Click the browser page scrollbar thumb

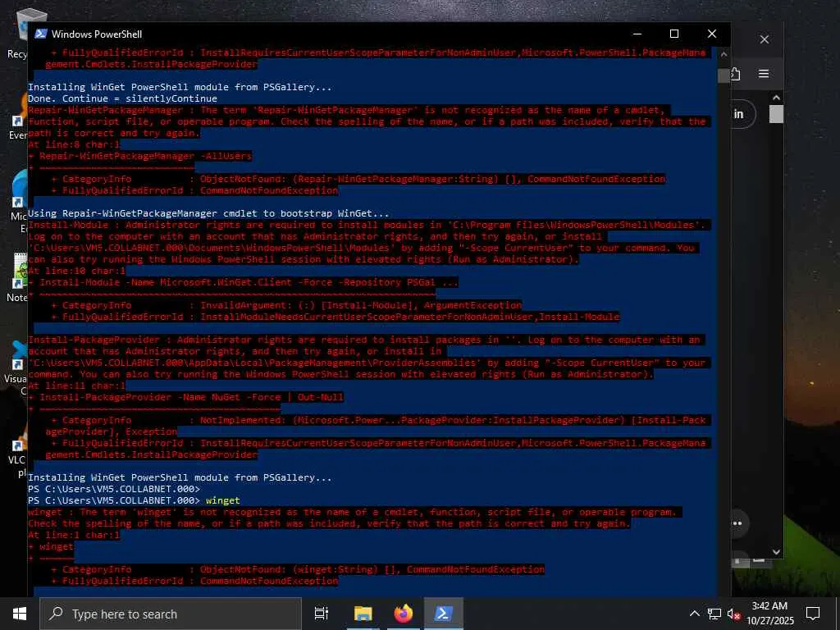(x=776, y=114)
